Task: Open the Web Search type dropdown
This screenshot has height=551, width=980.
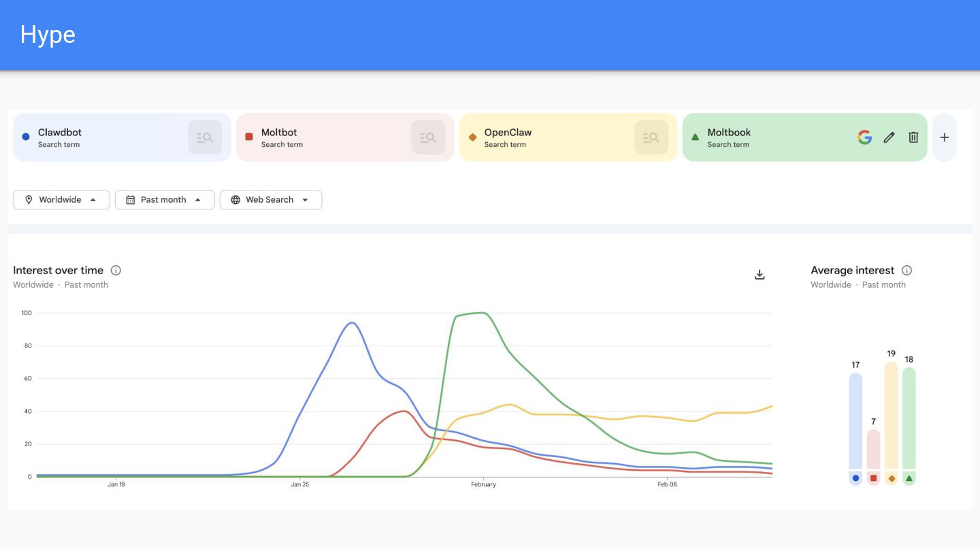Action: click(271, 200)
